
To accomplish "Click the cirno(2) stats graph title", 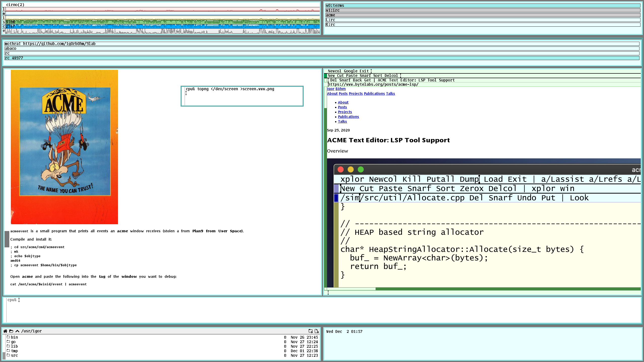I will (15, 5).
